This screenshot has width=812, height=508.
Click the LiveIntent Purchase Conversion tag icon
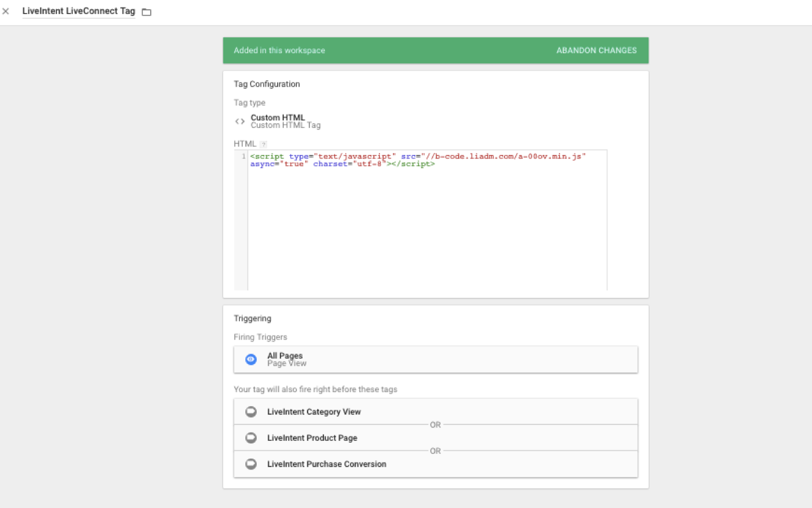(x=251, y=465)
